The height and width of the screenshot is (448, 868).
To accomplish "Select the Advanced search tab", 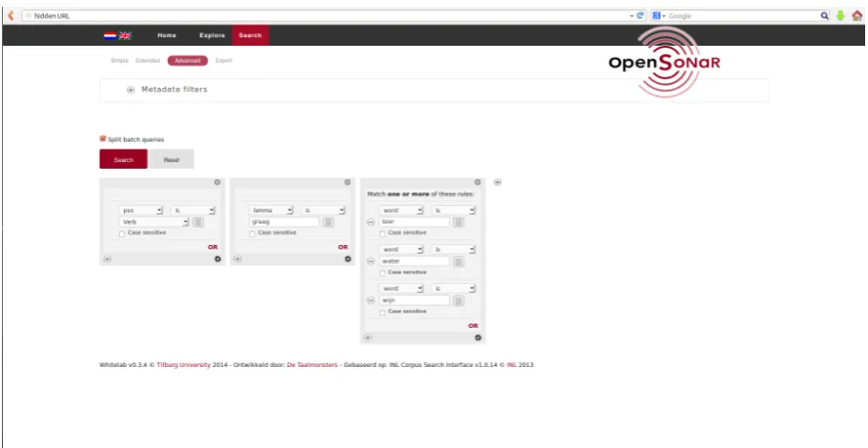I will click(x=188, y=61).
